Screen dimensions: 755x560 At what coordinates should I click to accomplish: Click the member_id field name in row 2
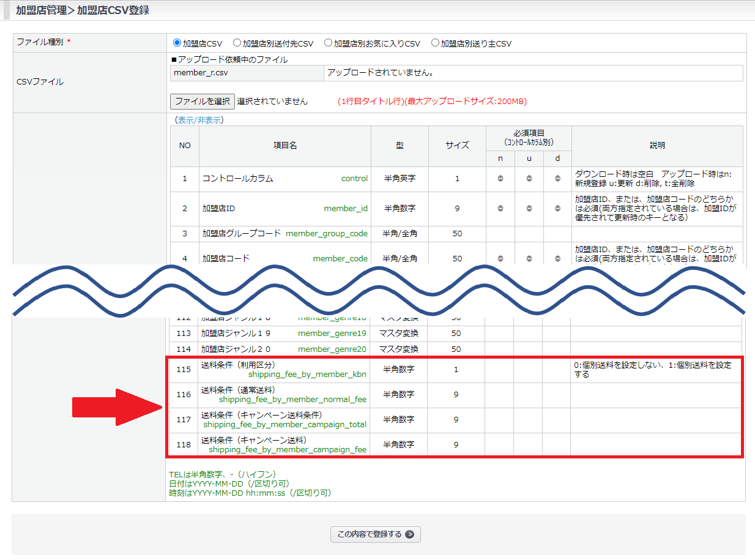coord(346,209)
